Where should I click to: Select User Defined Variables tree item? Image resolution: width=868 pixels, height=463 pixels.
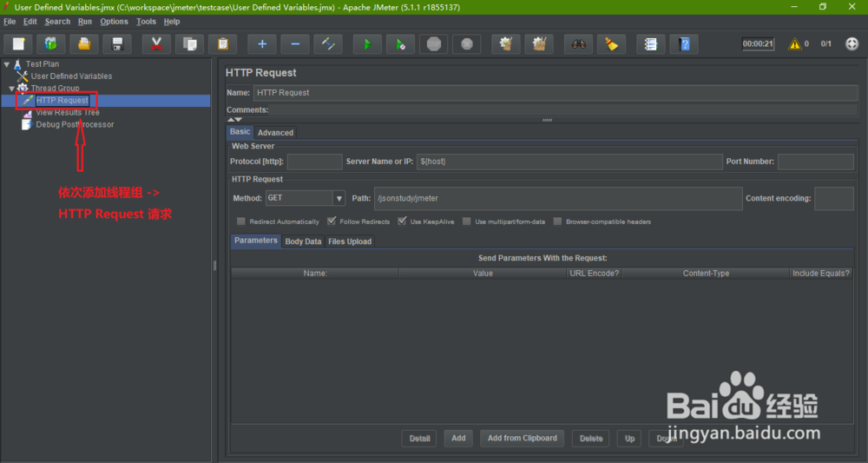[x=71, y=76]
